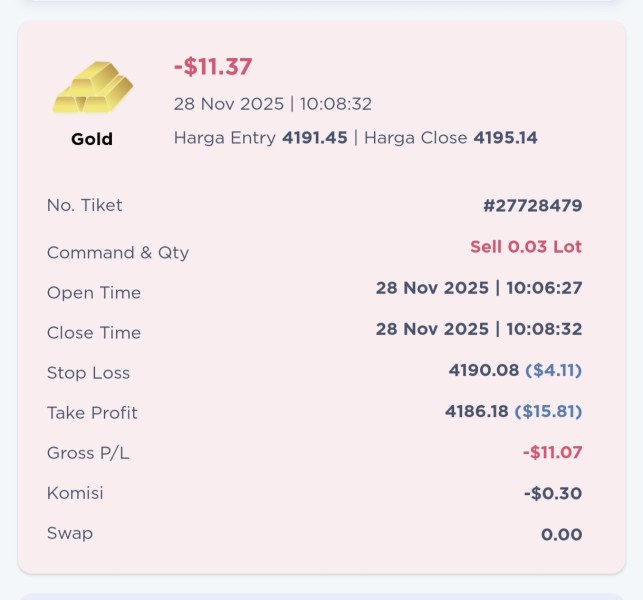Viewport: 643px width, 600px height.
Task: Click the No. Tiket row label
Action: [85, 205]
